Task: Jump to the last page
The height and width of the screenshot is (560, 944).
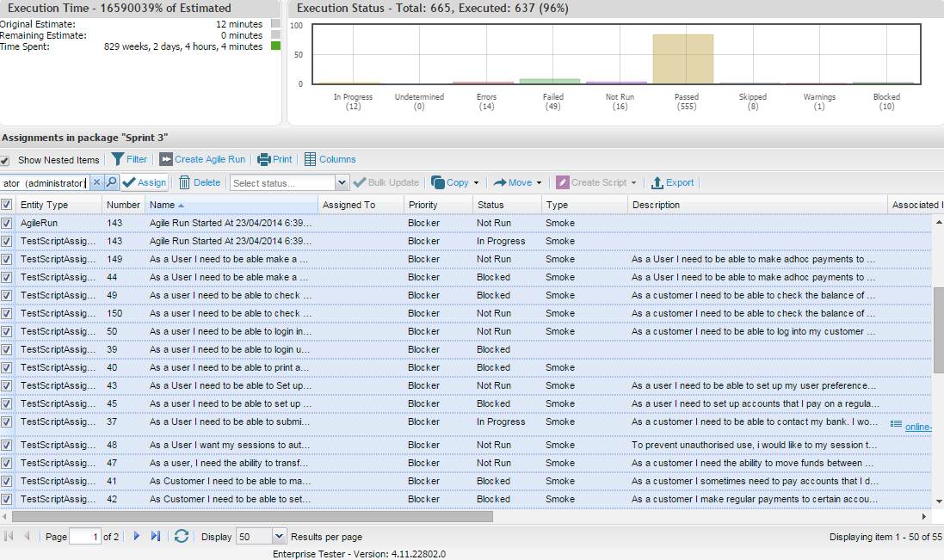Action: click(156, 536)
